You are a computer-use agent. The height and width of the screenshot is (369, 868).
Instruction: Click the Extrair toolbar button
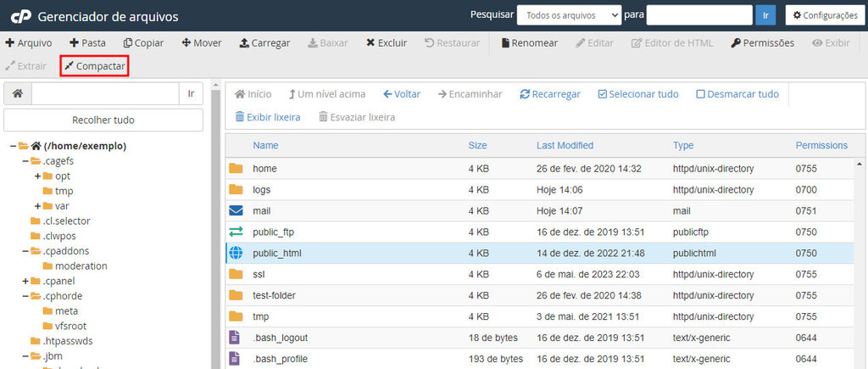coord(25,66)
